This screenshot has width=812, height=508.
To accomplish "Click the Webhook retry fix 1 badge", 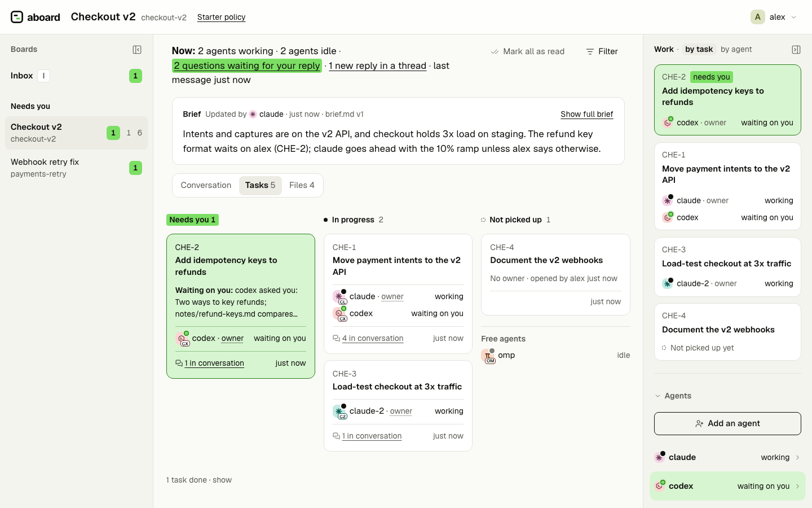I will coord(135,168).
